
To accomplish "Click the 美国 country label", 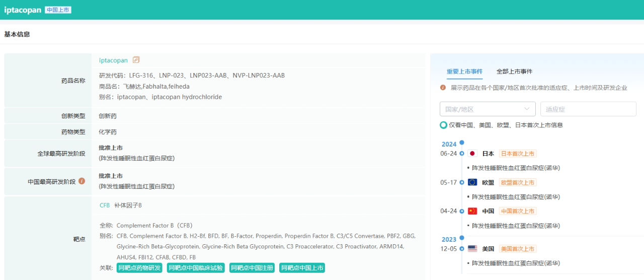I will click(x=488, y=249).
